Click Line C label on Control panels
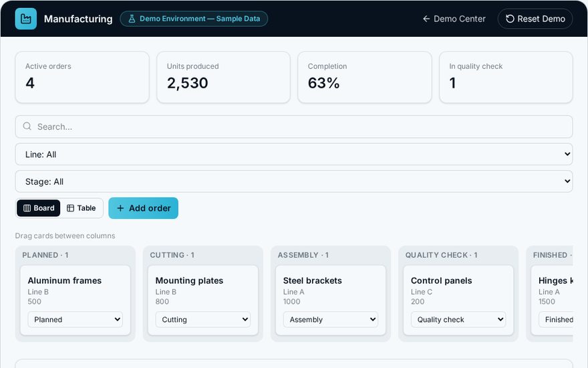588x368 pixels. coord(422,292)
